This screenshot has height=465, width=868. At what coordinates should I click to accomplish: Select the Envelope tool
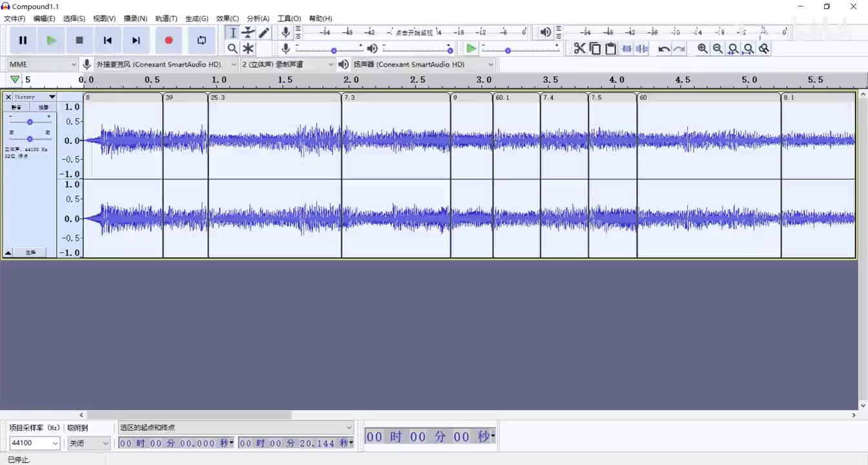point(248,32)
